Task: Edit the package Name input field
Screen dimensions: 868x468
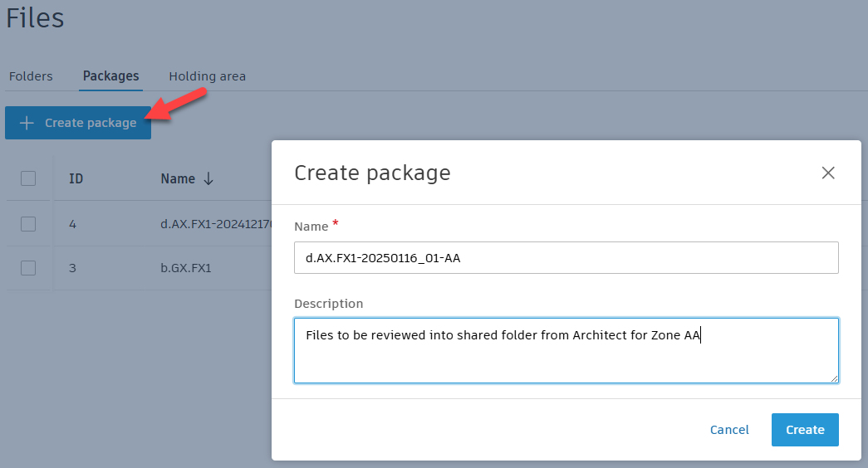Action: [566, 258]
